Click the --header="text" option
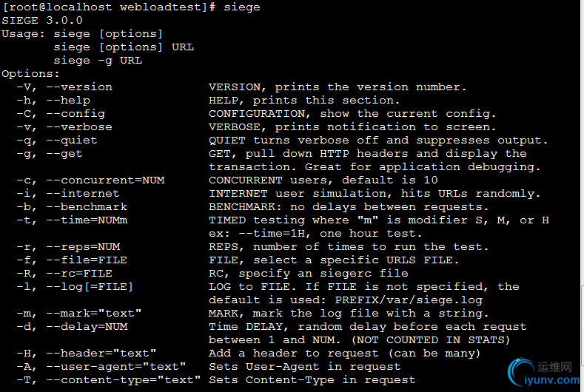584x392 pixels. pyautogui.click(x=101, y=354)
